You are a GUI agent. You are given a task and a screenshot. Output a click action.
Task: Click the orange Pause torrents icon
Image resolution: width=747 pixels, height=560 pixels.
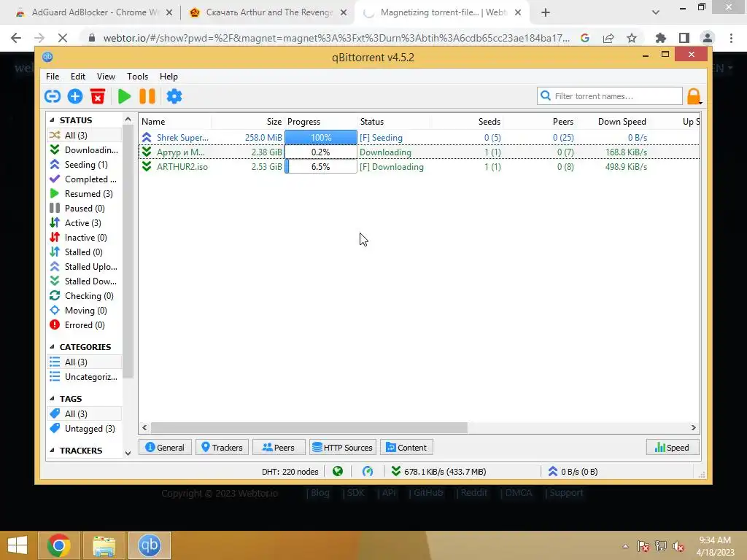point(147,97)
